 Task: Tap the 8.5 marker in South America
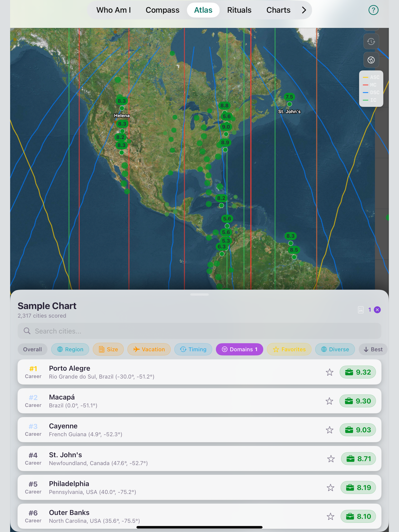click(294, 250)
